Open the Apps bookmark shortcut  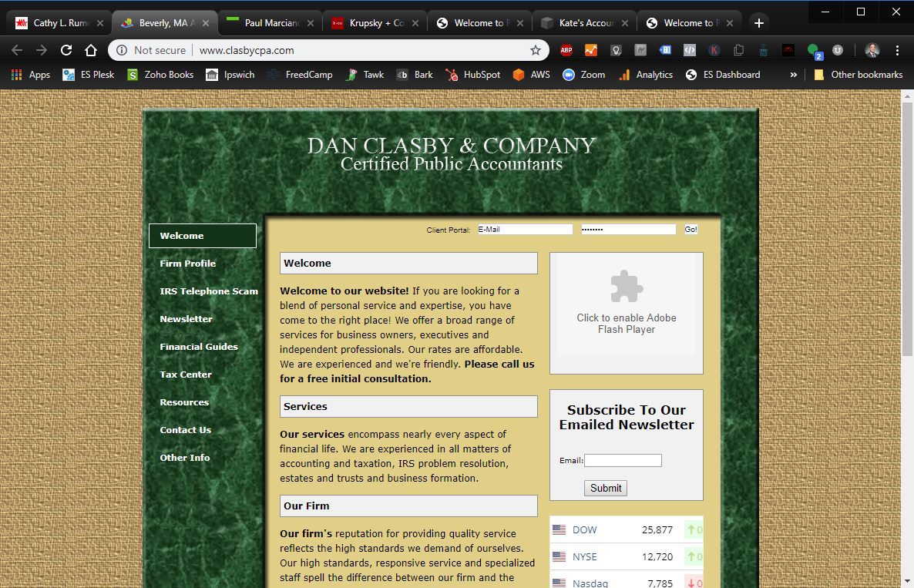[x=31, y=75]
